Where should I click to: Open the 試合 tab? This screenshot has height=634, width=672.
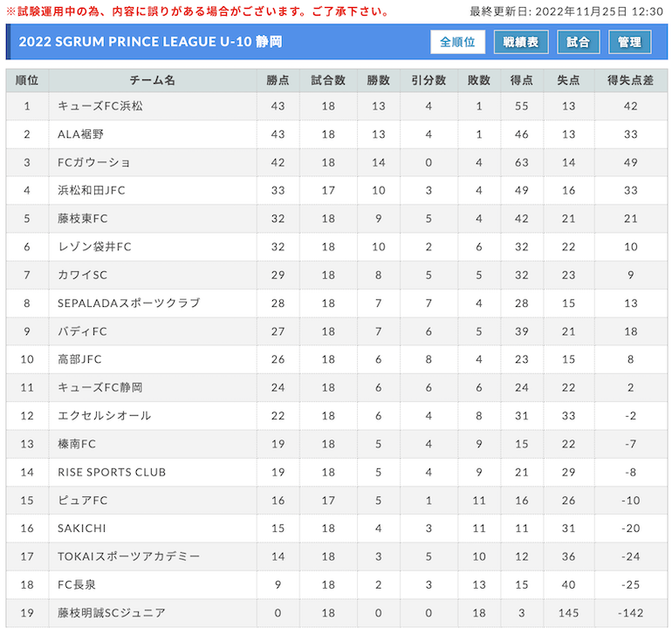[578, 42]
